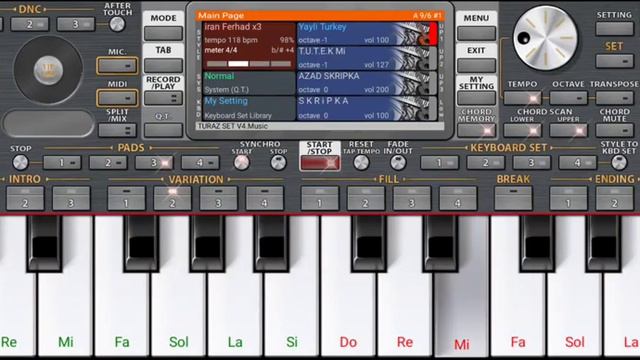Toggle CHORD SCAN UPPER
Image resolution: width=640 pixels, height=360 pixels.
(568, 130)
